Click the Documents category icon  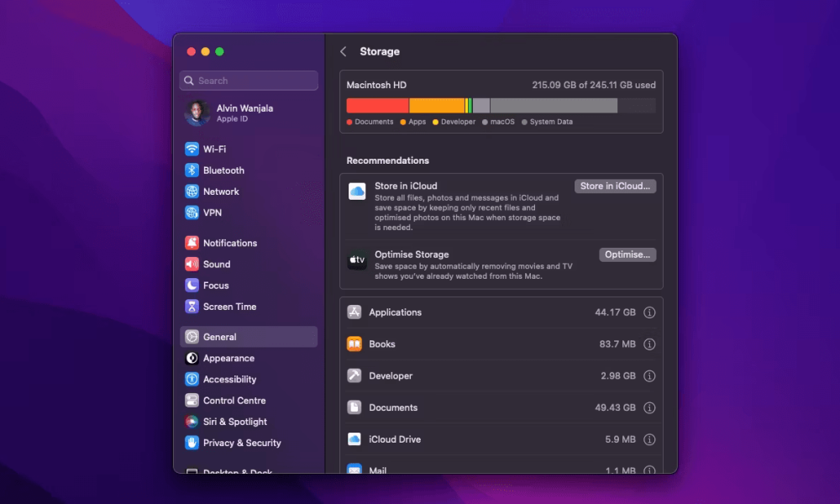354,407
